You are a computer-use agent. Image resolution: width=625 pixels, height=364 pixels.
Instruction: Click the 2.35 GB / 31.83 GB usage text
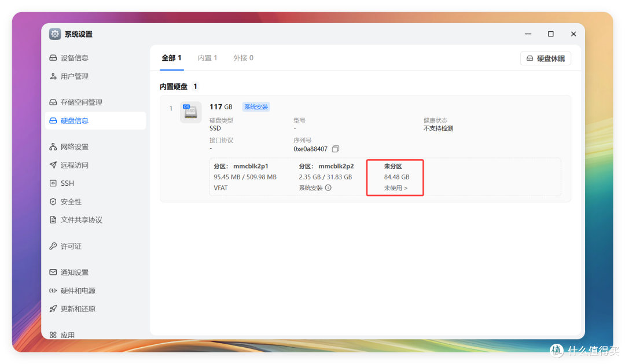click(x=325, y=177)
